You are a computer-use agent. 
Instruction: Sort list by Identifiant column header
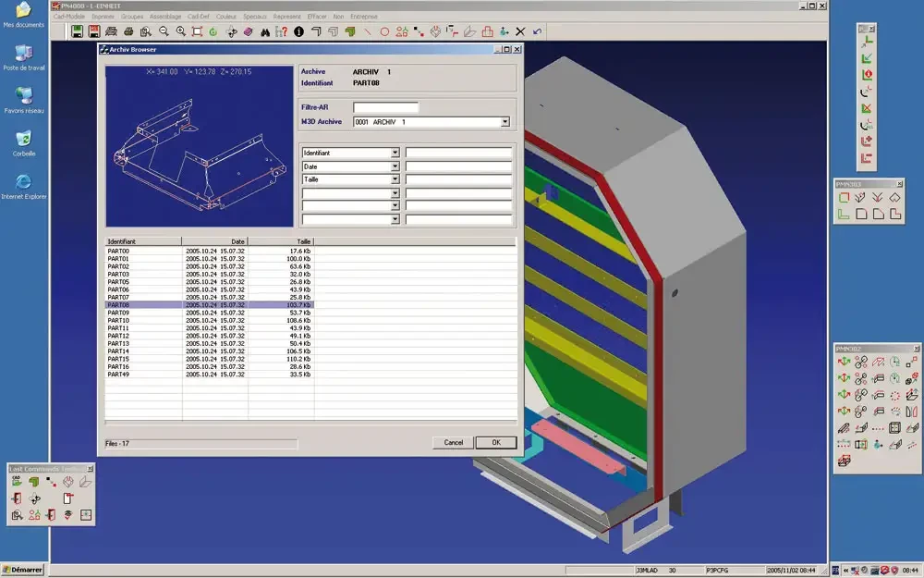[x=143, y=241]
